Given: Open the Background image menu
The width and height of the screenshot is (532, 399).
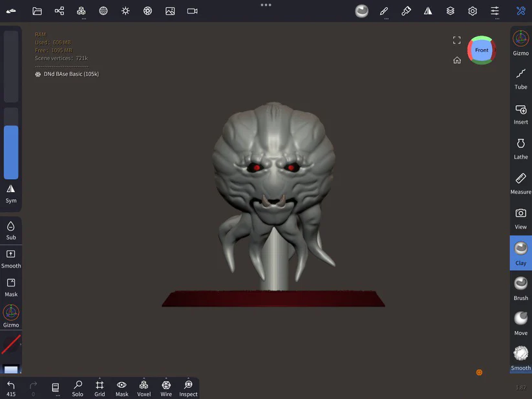Looking at the screenshot, I should pos(170,11).
